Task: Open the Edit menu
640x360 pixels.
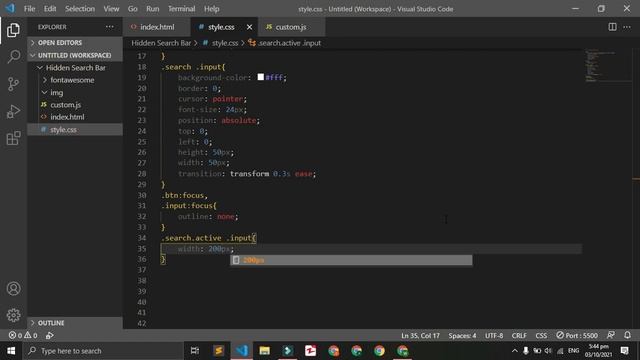Action: 50,9
